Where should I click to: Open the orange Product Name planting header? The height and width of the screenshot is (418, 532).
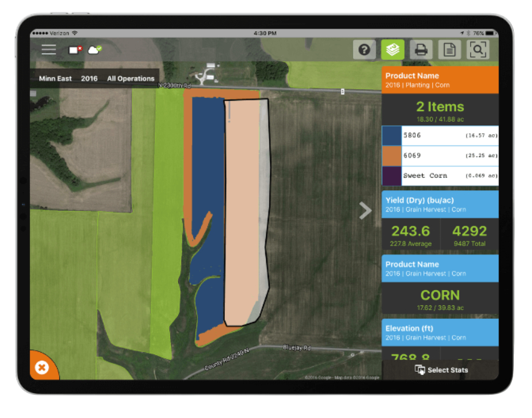tap(440, 80)
